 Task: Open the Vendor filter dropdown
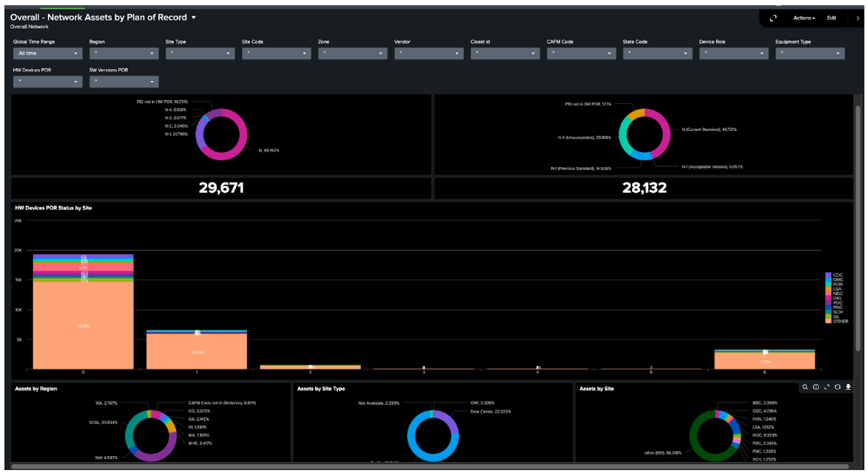(428, 53)
